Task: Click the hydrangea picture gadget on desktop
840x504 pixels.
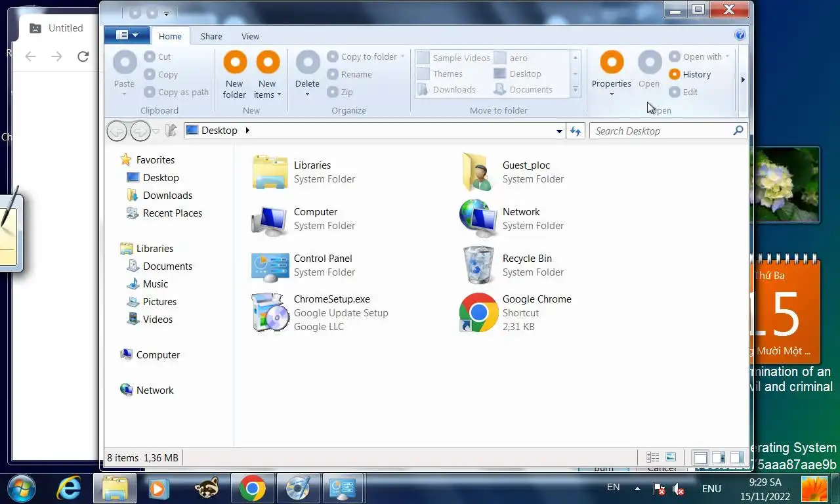Action: tap(786, 184)
